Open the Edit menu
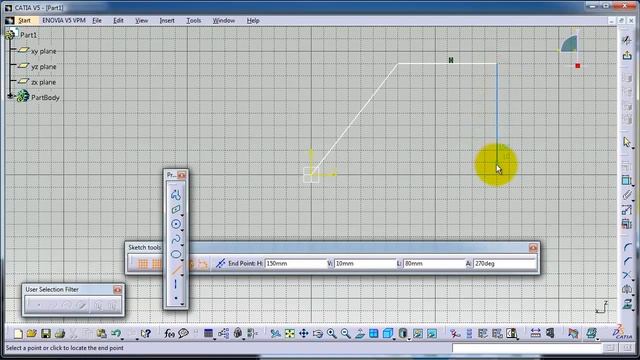 point(118,20)
